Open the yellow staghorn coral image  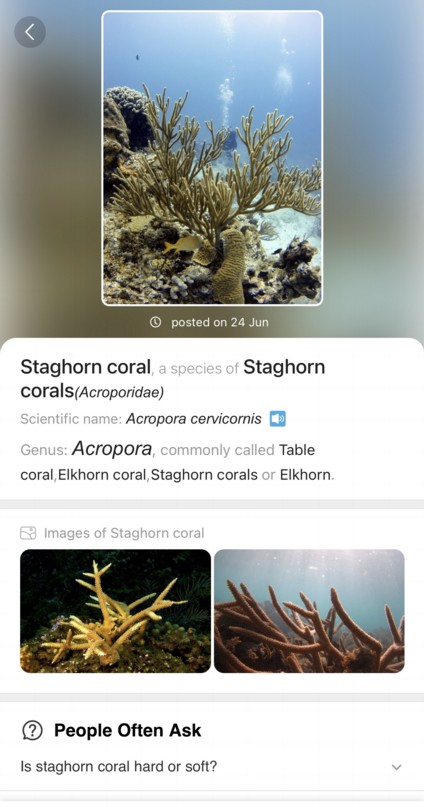[x=115, y=611]
